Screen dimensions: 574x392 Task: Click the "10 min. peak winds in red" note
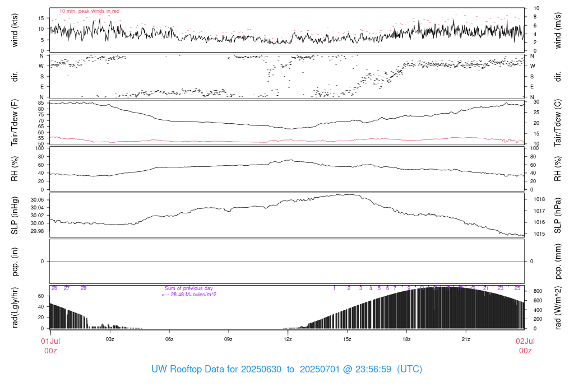point(89,11)
